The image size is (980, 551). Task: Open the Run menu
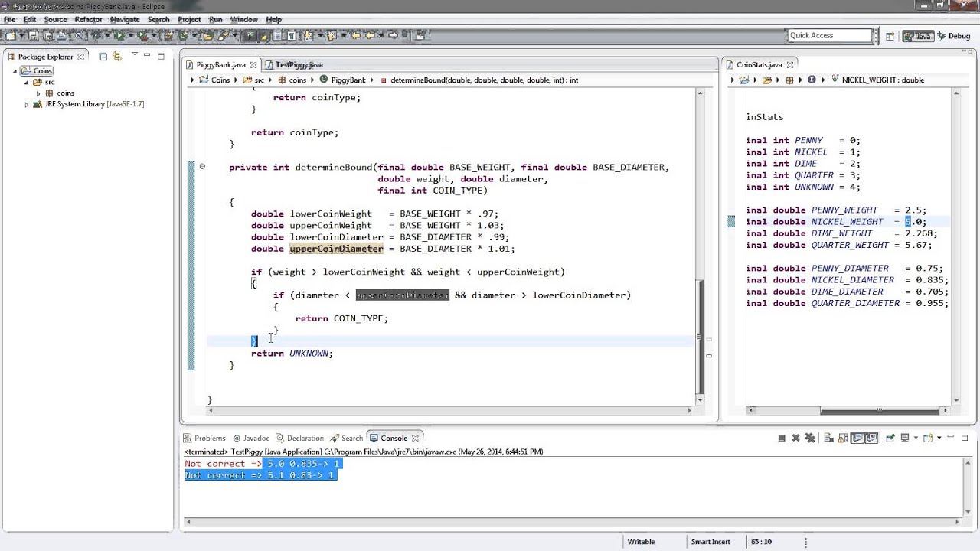click(215, 19)
